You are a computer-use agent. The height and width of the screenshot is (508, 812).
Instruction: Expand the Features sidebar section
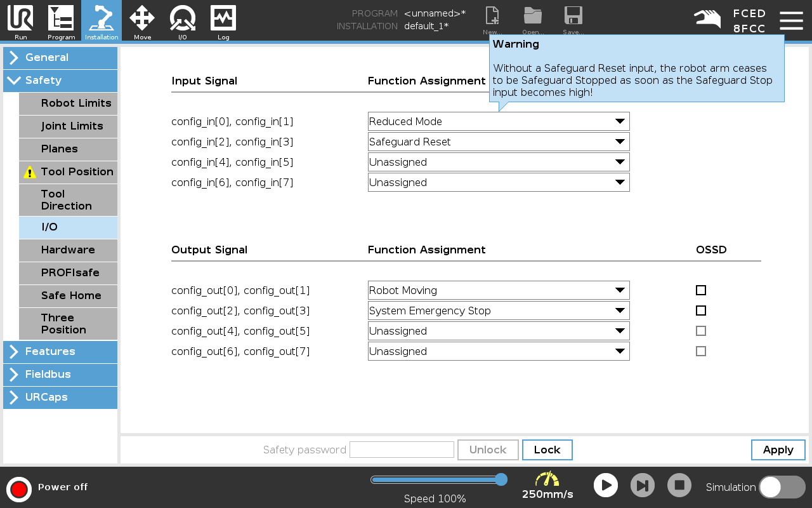tap(60, 352)
